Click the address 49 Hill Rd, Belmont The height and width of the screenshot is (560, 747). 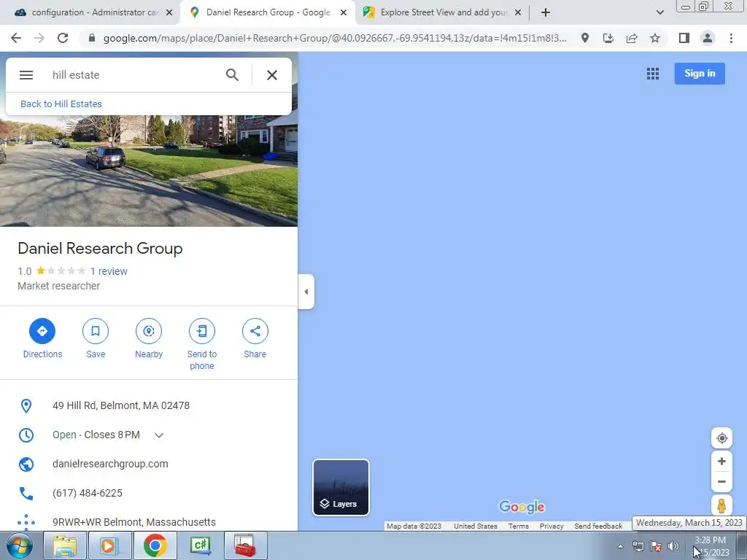point(121,405)
